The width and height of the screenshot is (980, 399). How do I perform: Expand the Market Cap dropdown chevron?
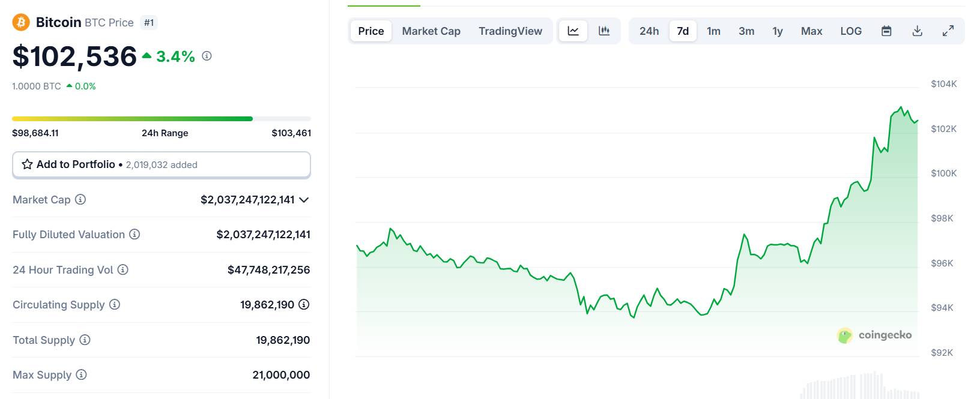[x=304, y=200]
